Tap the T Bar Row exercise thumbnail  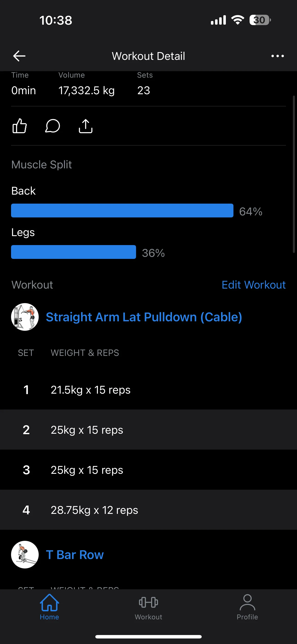(x=25, y=554)
